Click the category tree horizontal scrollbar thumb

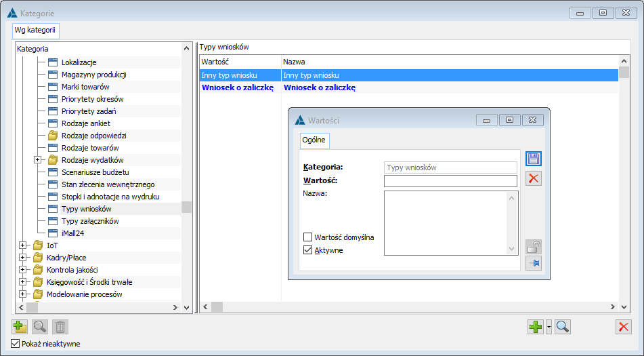tap(32, 307)
